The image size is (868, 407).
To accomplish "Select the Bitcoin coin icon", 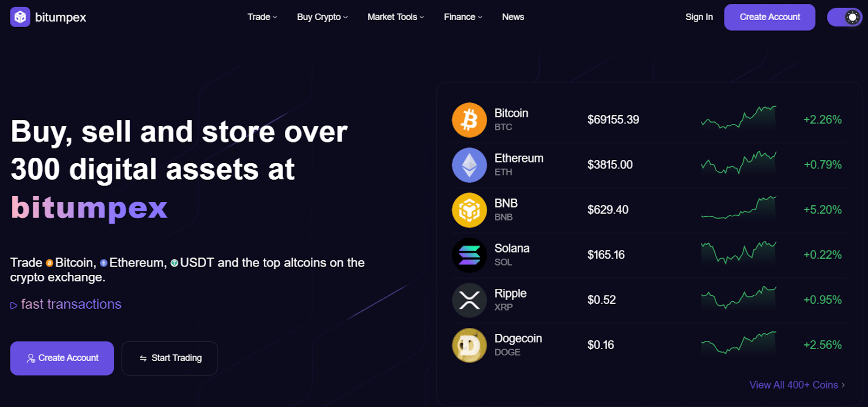I will coord(469,120).
